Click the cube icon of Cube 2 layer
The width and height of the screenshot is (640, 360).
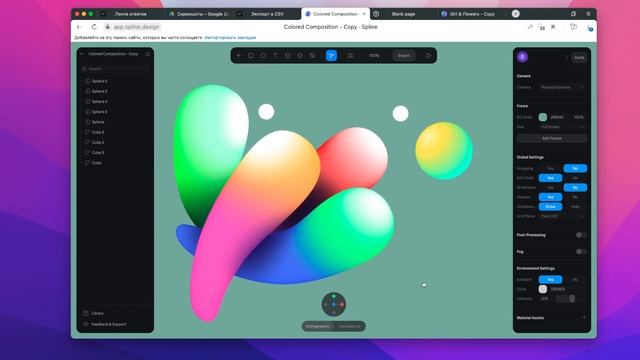tap(87, 142)
